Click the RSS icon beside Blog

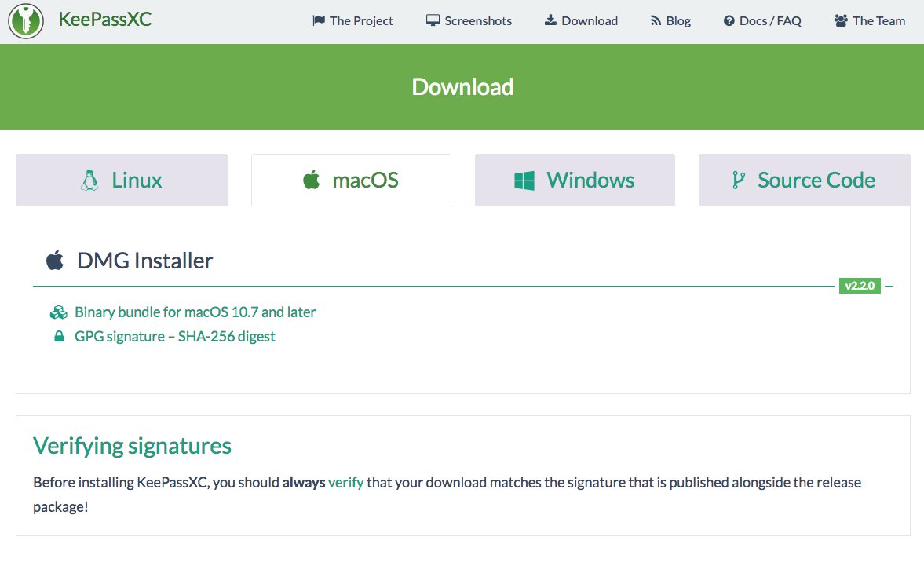[656, 21]
